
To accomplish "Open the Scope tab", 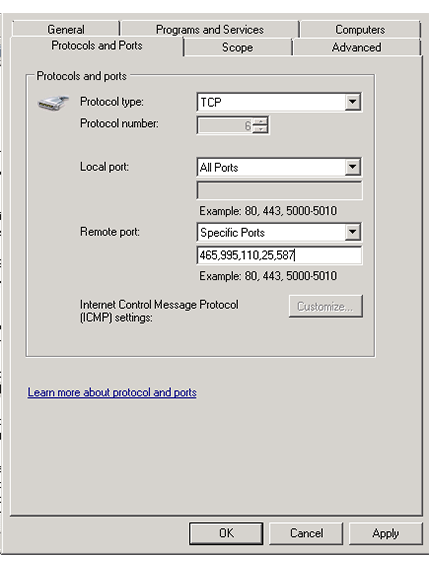I will [x=238, y=47].
